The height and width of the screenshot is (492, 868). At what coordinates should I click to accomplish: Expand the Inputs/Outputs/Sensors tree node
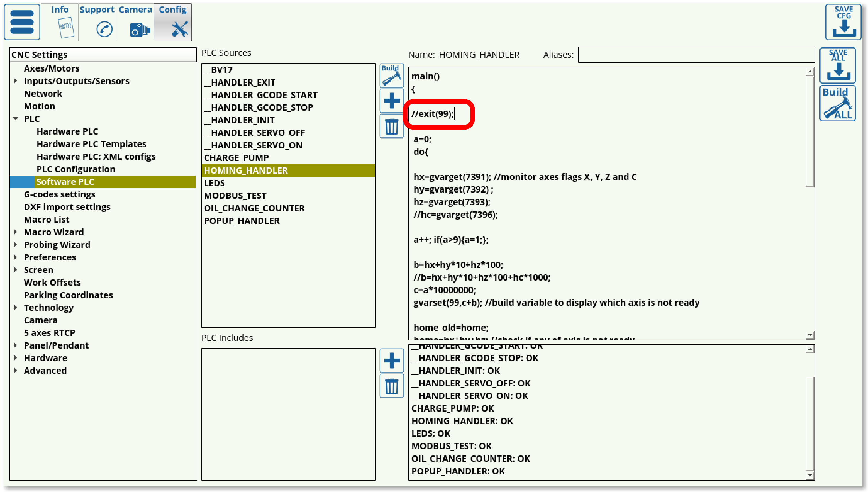(x=16, y=81)
